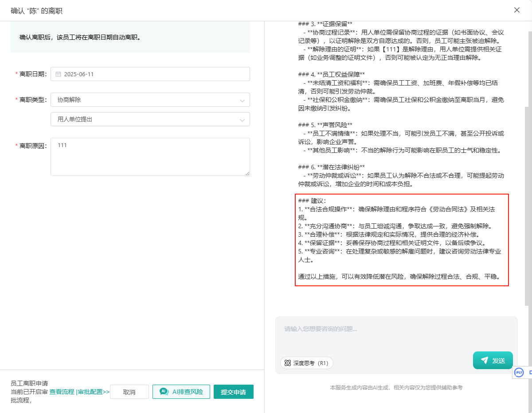
Task: Click the chevron arrow of the 协商解除 selector
Action: pos(242,101)
